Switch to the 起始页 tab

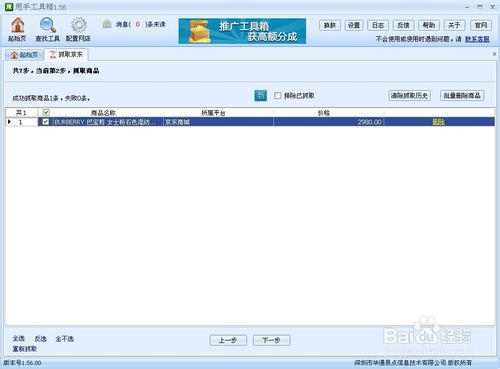(x=24, y=55)
